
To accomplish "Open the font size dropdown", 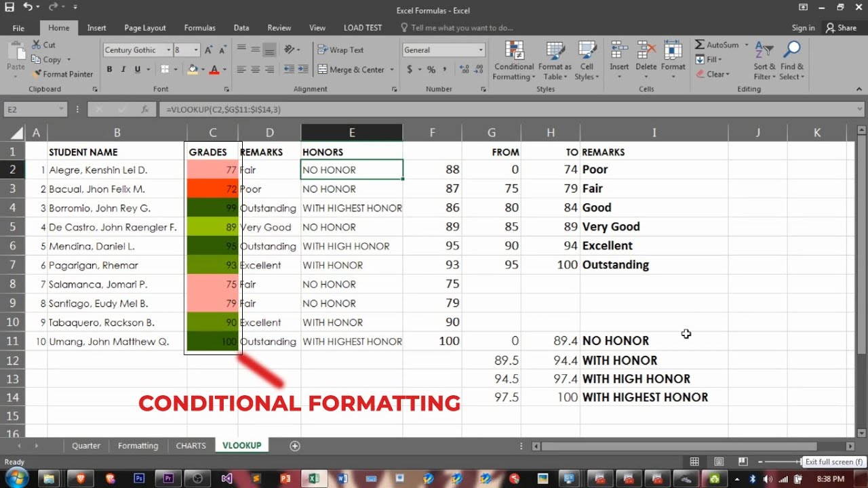I will (196, 50).
